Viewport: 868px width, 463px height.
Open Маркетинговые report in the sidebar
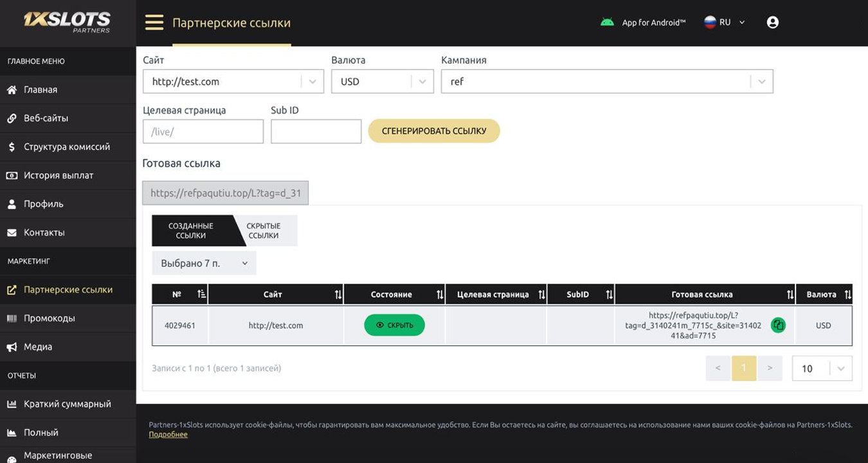tap(68, 455)
